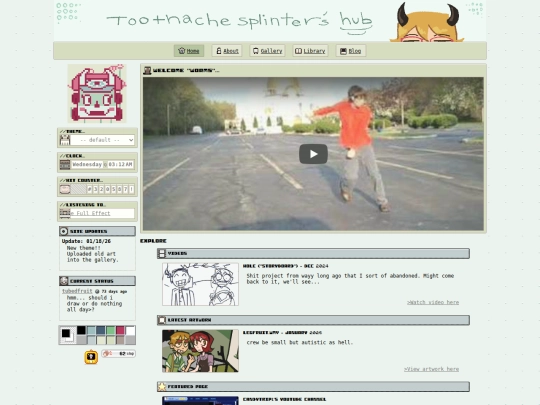Screen dimensions: 540x405
Task: Click the hit counter widget icon
Action: tap(65, 189)
